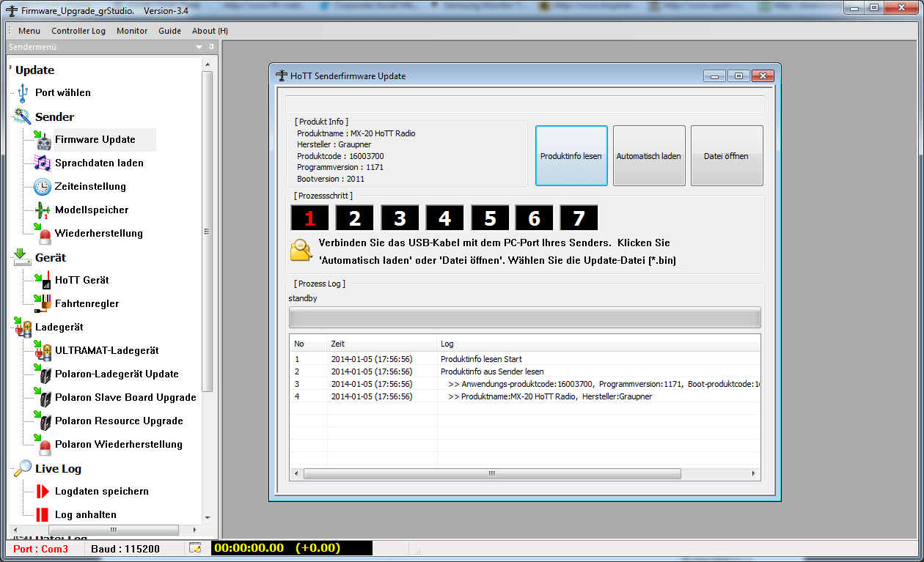The height and width of the screenshot is (562, 924).
Task: Click the Wiederherstellung siren icon under Sender
Action: pyautogui.click(x=43, y=234)
